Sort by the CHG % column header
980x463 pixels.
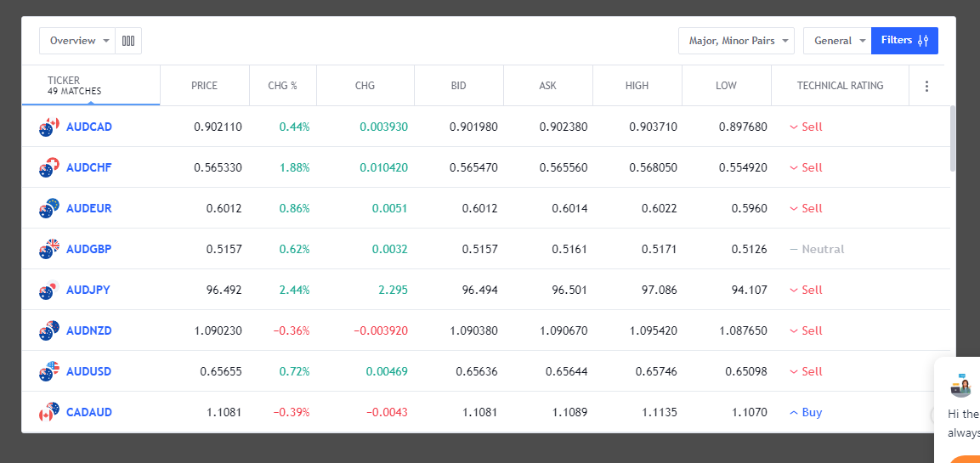282,86
